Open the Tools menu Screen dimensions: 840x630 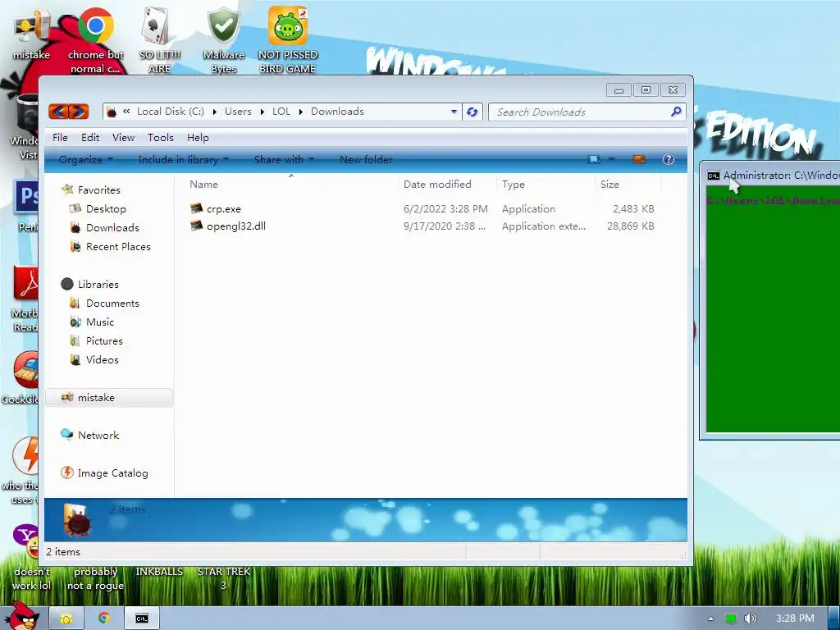pyautogui.click(x=161, y=137)
